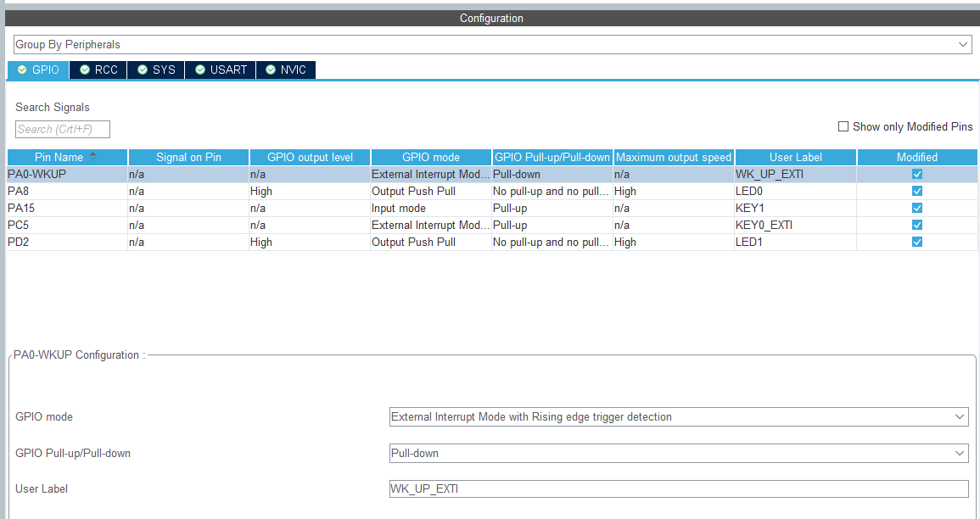Sort by User Label column header
The image size is (980, 519).
tap(795, 157)
